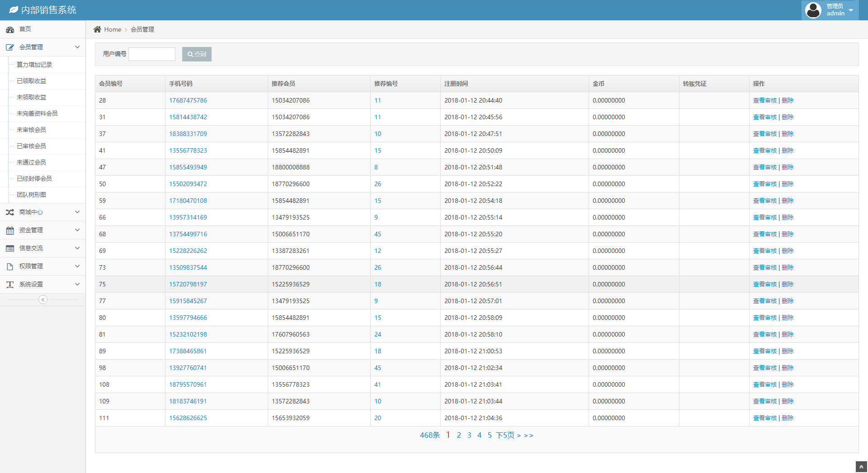Click the dashboard icon beside 首页
Screen dimensions: 868x473
pos(10,29)
